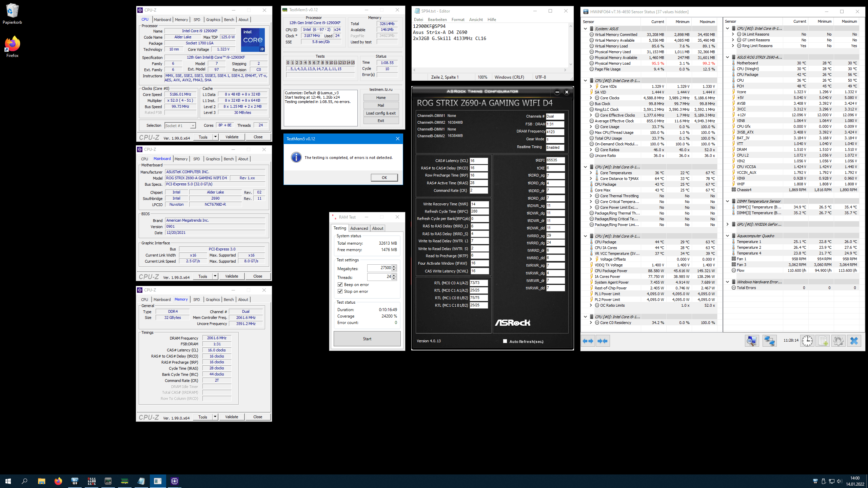The image size is (868, 488).
Task: Close HWiNFO sensors with blue X icon
Action: click(854, 341)
